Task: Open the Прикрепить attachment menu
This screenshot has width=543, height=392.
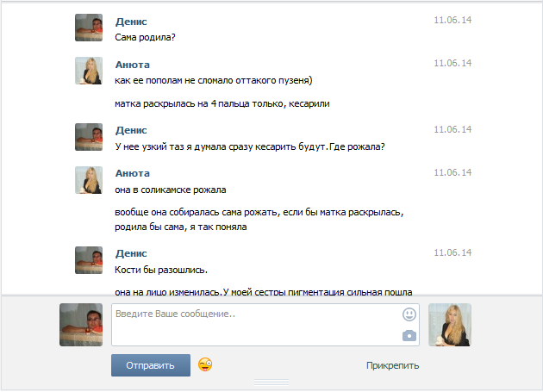Action: pyautogui.click(x=392, y=365)
